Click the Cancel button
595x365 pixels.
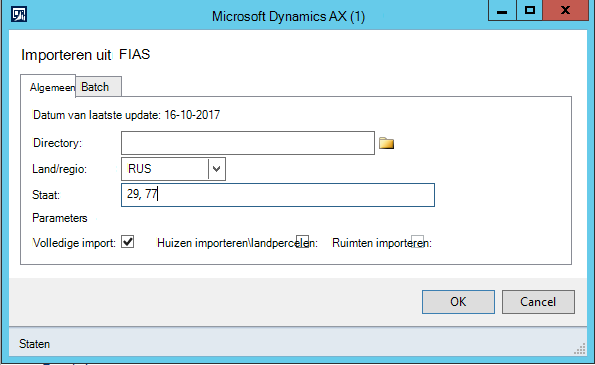[x=538, y=302]
